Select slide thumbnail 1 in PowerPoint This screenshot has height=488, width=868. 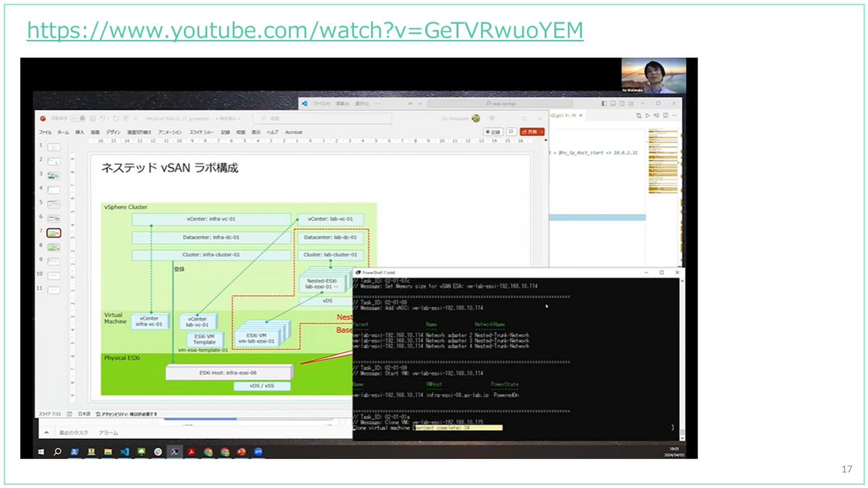point(54,147)
